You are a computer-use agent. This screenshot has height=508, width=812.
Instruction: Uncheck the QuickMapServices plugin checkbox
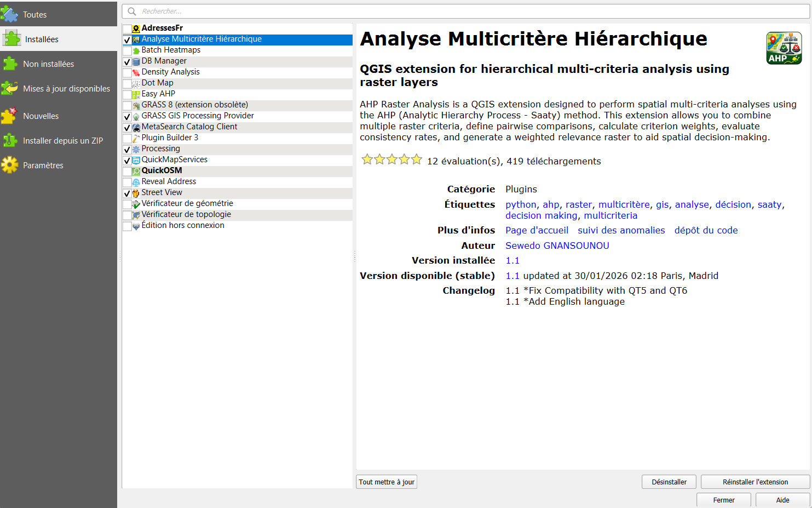click(x=127, y=160)
